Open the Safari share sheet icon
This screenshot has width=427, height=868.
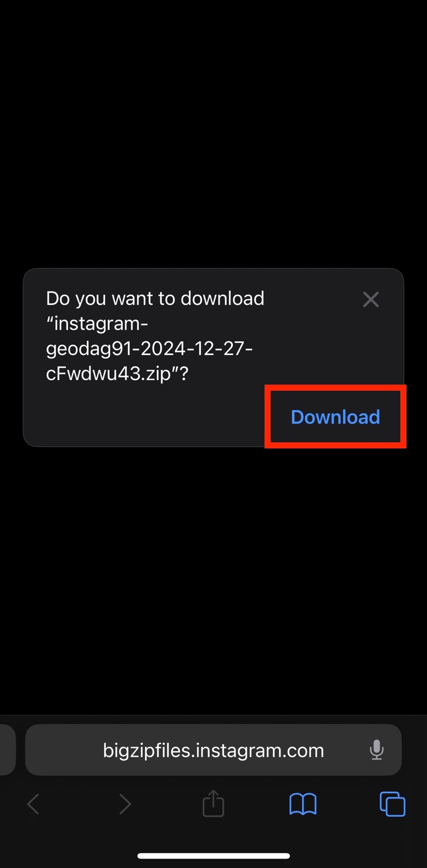coord(213,803)
